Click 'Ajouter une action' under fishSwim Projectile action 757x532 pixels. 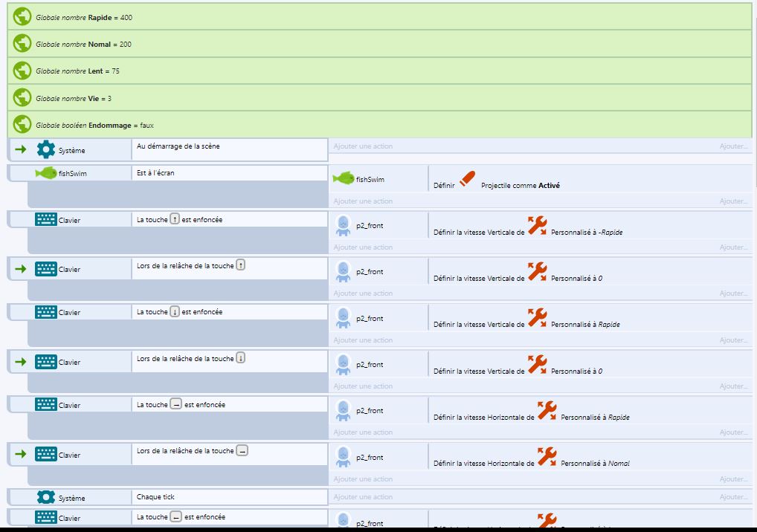click(x=364, y=201)
